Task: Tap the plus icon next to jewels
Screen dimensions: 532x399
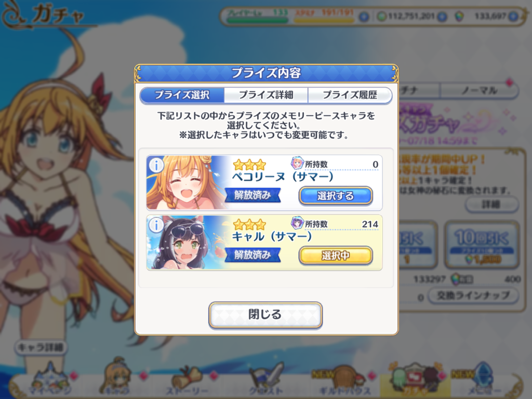Action: pyautogui.click(x=513, y=16)
